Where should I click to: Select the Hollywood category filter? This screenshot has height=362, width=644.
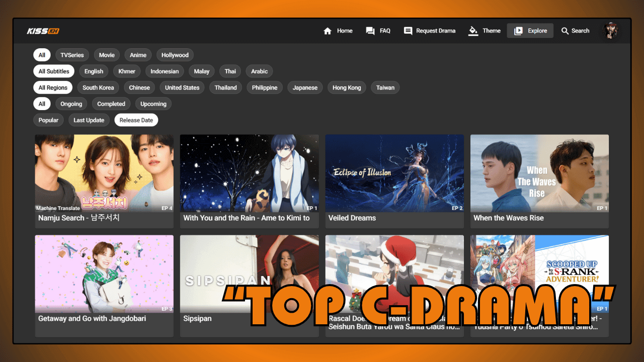pyautogui.click(x=175, y=55)
